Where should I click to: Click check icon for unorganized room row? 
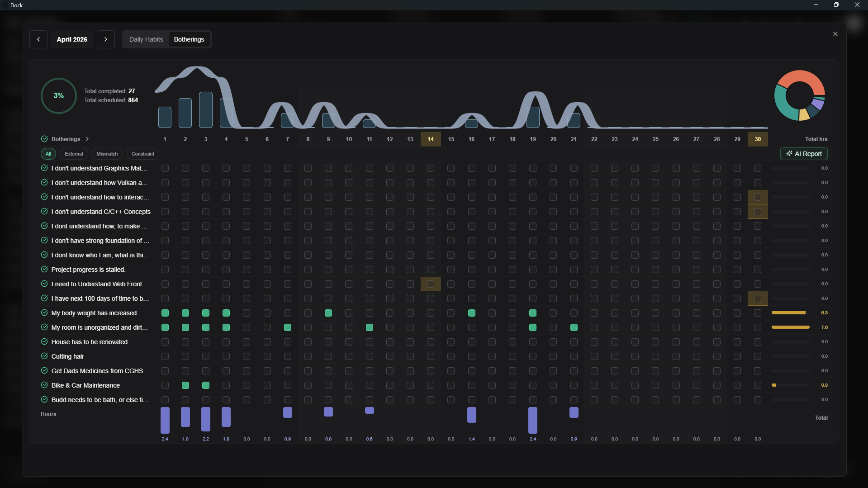[44, 327]
